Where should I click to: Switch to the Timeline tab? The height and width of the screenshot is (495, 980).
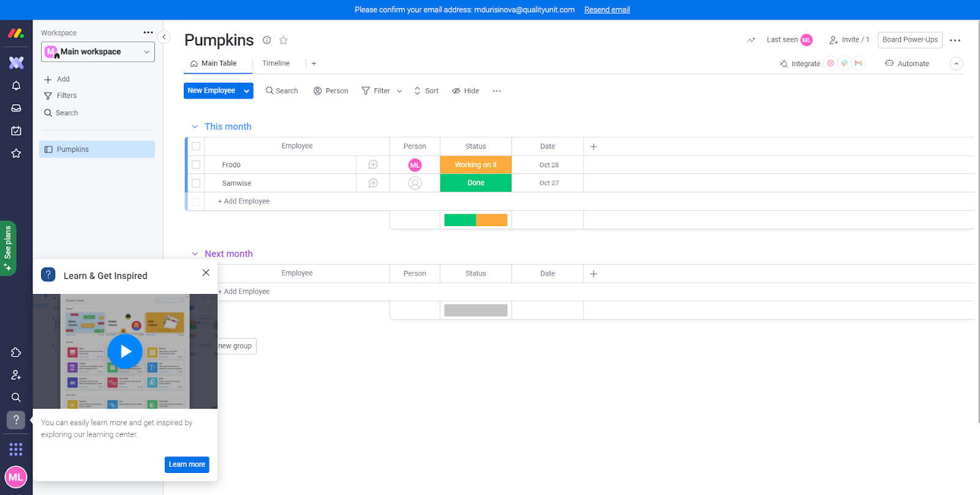(x=276, y=63)
